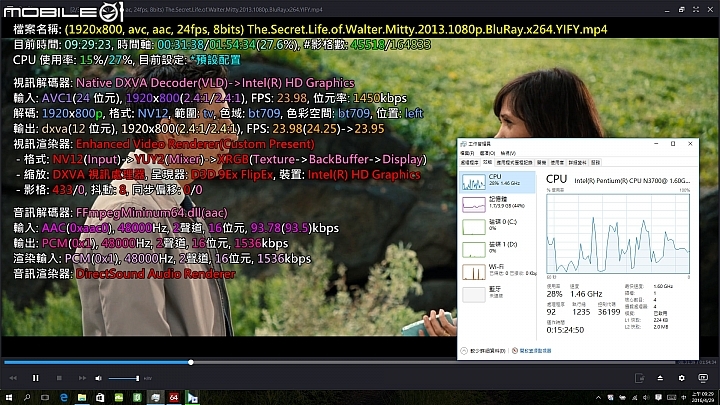Viewport: 720px width, 405px height.
Task: Click the video seek bar progress handle
Action: pos(191,362)
